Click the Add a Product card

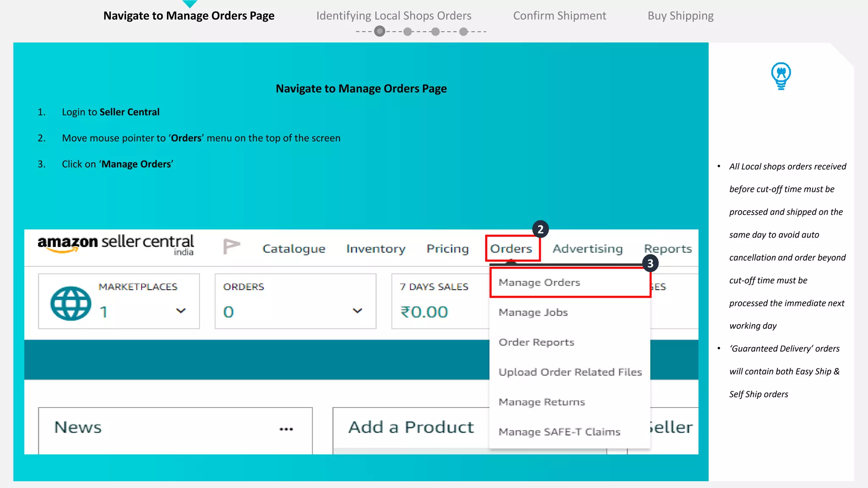411,427
